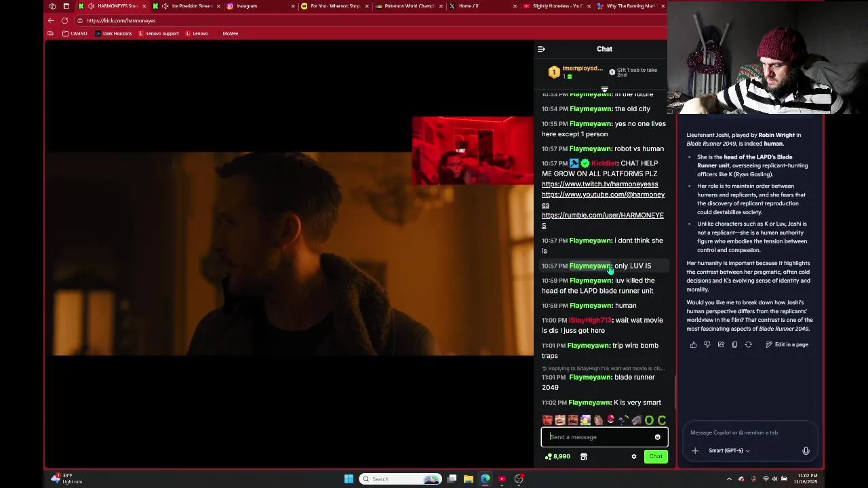
Task: Thumbs down the Copilot response
Action: (707, 344)
